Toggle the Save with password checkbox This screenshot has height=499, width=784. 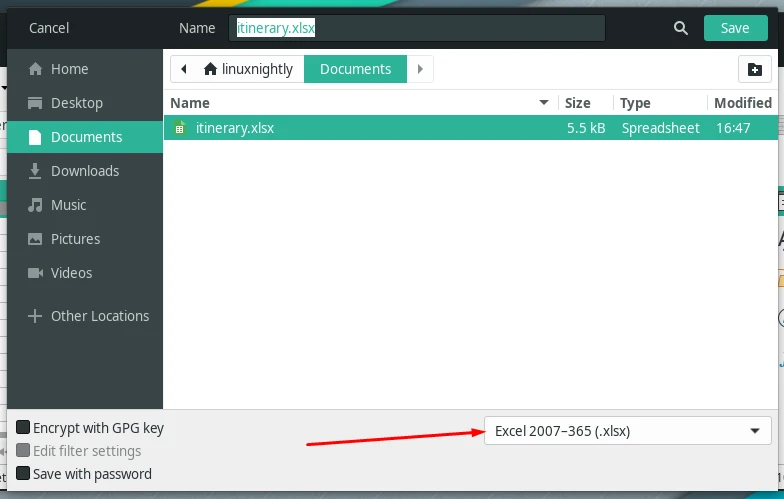(x=23, y=474)
